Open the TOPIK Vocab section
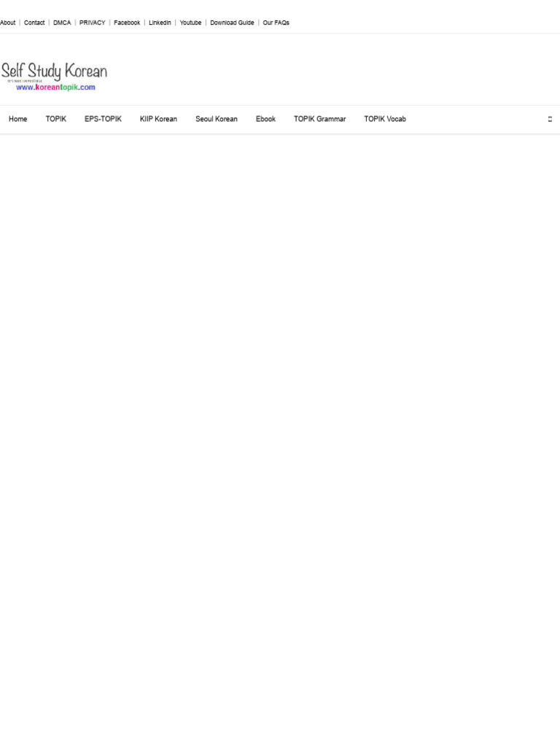Image resolution: width=560 pixels, height=747 pixels. coord(385,119)
